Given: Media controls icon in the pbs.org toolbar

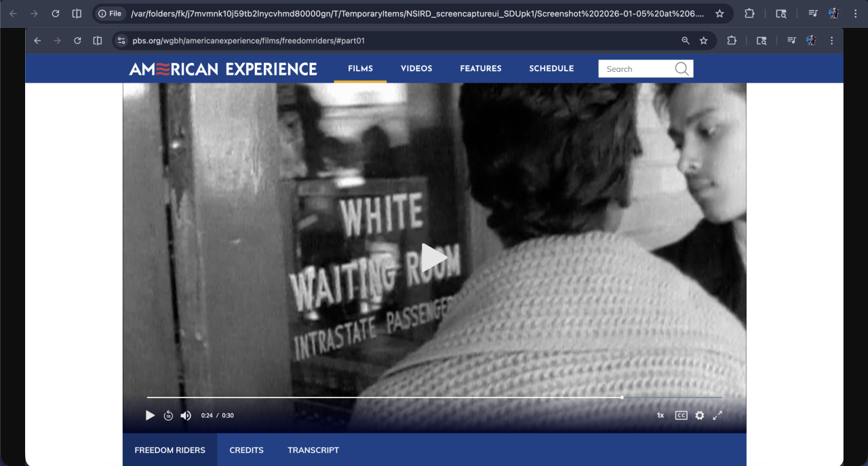Looking at the screenshot, I should 791,41.
